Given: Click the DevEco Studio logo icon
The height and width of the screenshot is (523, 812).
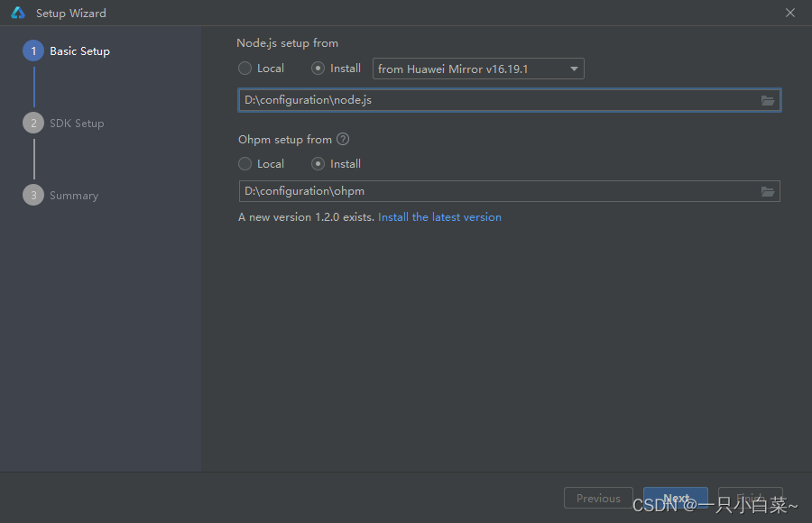Looking at the screenshot, I should coord(18,13).
